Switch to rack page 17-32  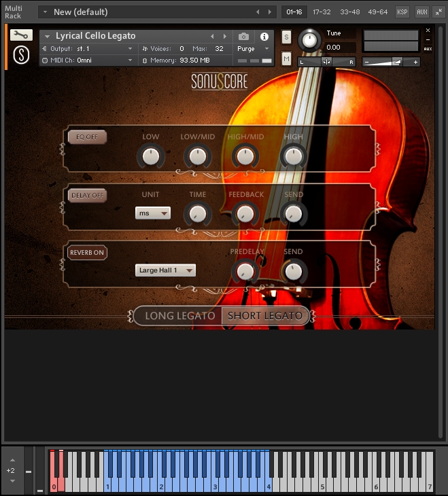point(322,12)
